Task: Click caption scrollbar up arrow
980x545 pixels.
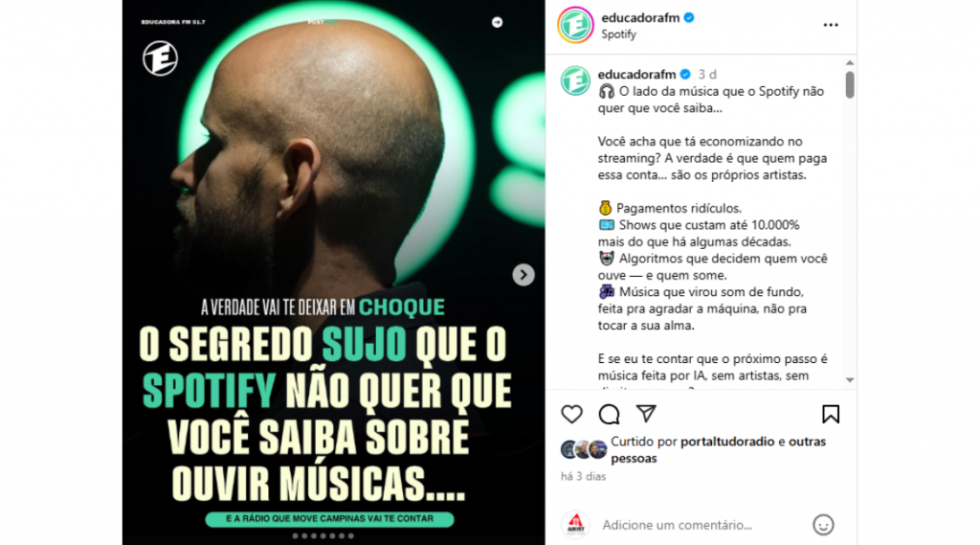Action: coord(850,62)
